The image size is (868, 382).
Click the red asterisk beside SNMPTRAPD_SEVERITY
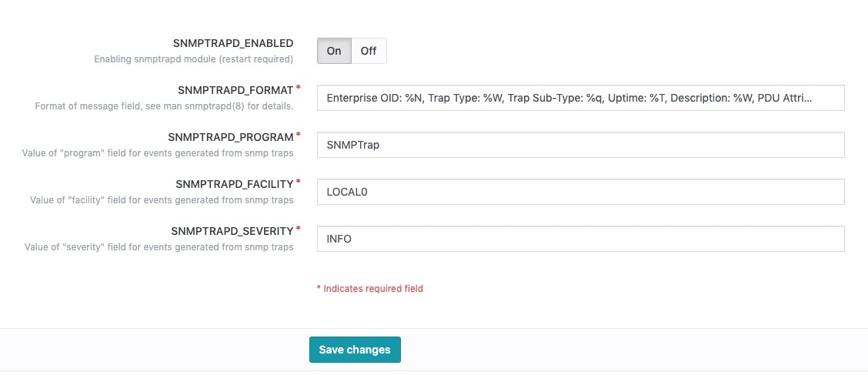click(299, 229)
